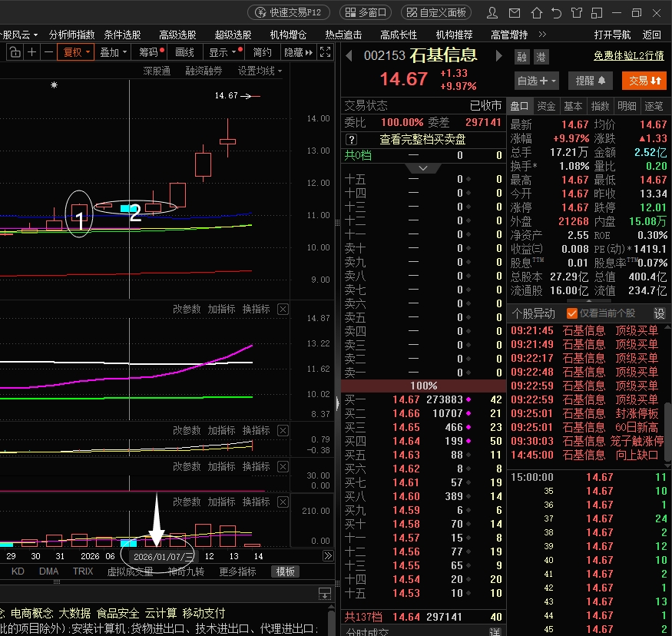
Task: Open the 条件选股 menu item
Action: pyautogui.click(x=122, y=35)
